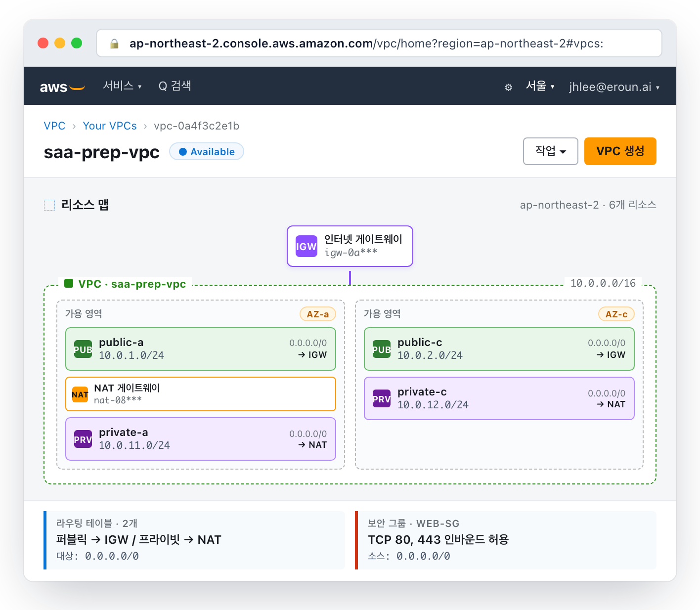Open the settings gear icon
Screen dimensions: 700x610
coord(508,87)
